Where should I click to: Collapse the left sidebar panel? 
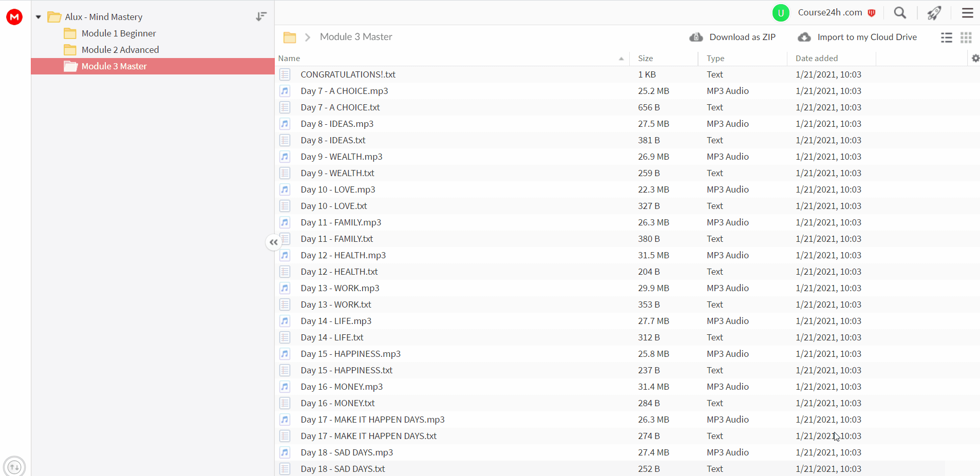(273, 242)
